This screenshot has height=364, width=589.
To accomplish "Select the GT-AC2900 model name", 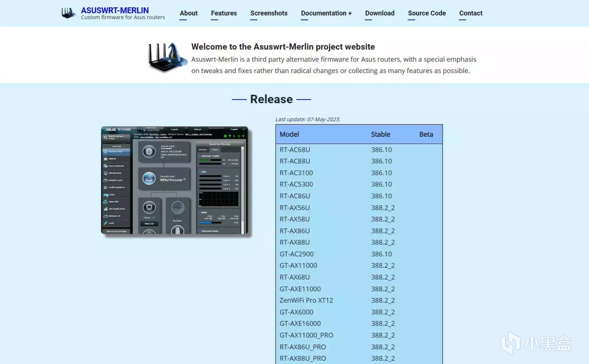I will 297,254.
